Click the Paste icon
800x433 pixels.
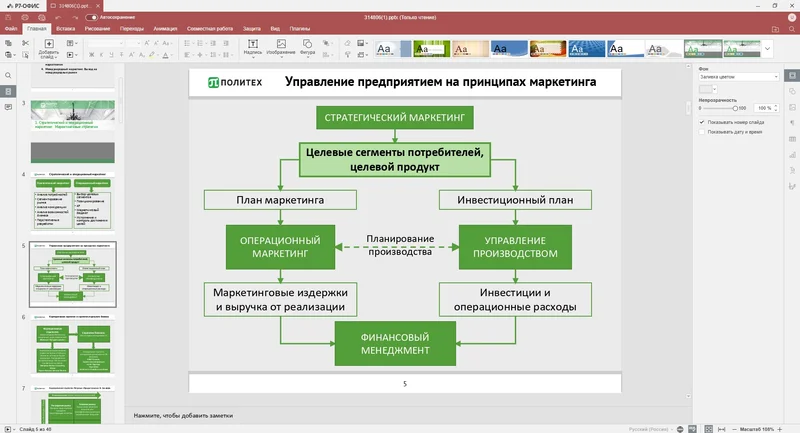[x=8, y=55]
